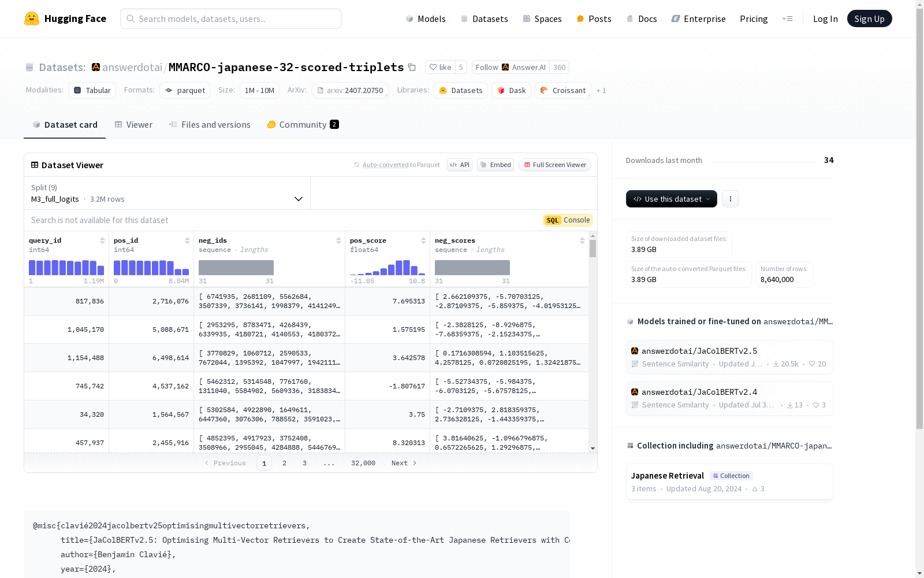
Task: Click sort icon on pos_score column
Action: click(423, 240)
